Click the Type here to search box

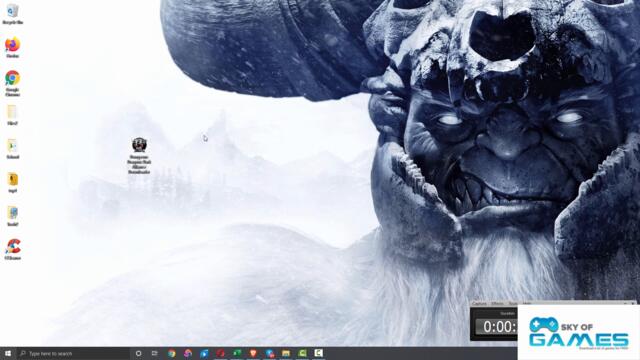[x=73, y=353]
